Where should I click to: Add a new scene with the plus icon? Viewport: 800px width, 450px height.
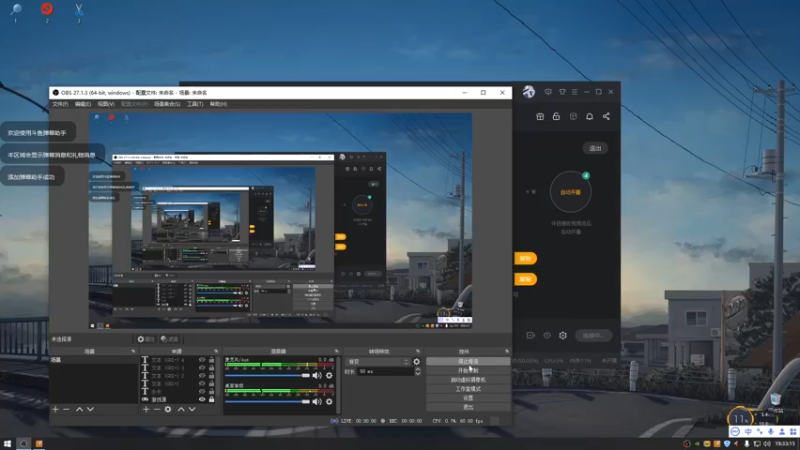[x=55, y=409]
